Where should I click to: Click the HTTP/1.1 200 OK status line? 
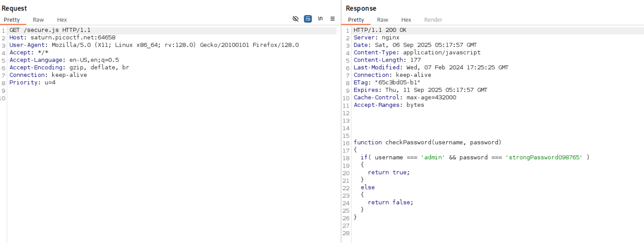click(380, 30)
